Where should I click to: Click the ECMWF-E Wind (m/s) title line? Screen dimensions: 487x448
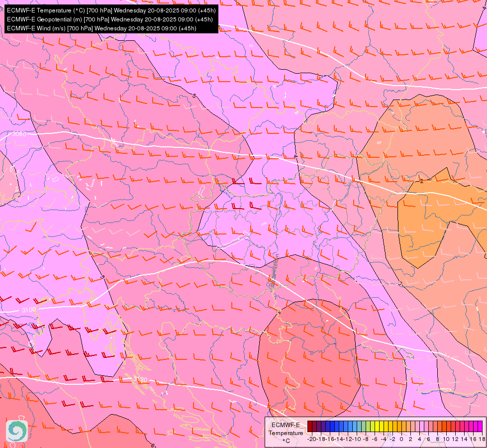[x=101, y=28]
